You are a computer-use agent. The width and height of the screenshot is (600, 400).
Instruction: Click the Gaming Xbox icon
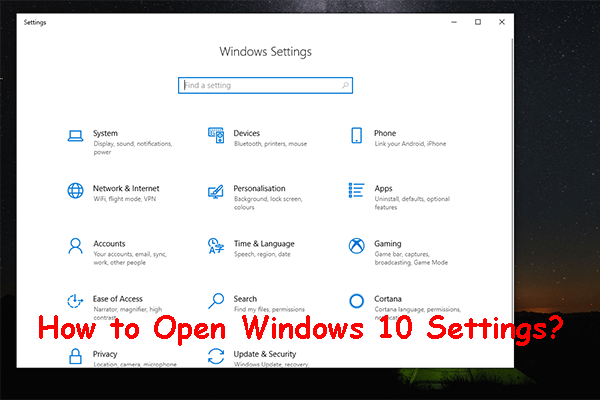(x=355, y=245)
